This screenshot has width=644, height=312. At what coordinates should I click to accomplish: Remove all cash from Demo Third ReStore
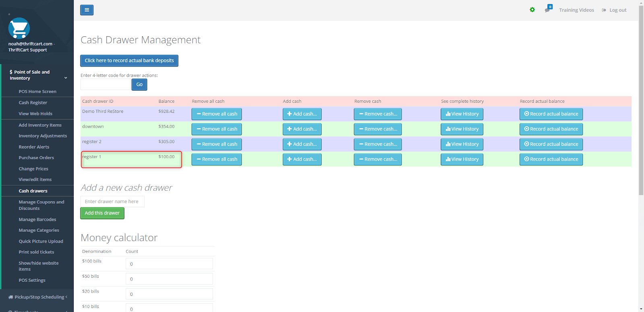[217, 114]
